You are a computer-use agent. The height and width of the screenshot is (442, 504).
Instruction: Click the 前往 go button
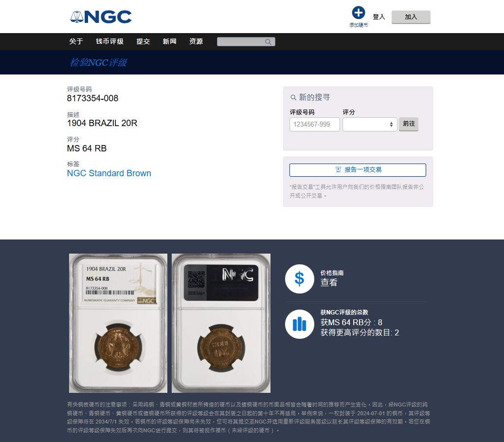pyautogui.click(x=409, y=124)
